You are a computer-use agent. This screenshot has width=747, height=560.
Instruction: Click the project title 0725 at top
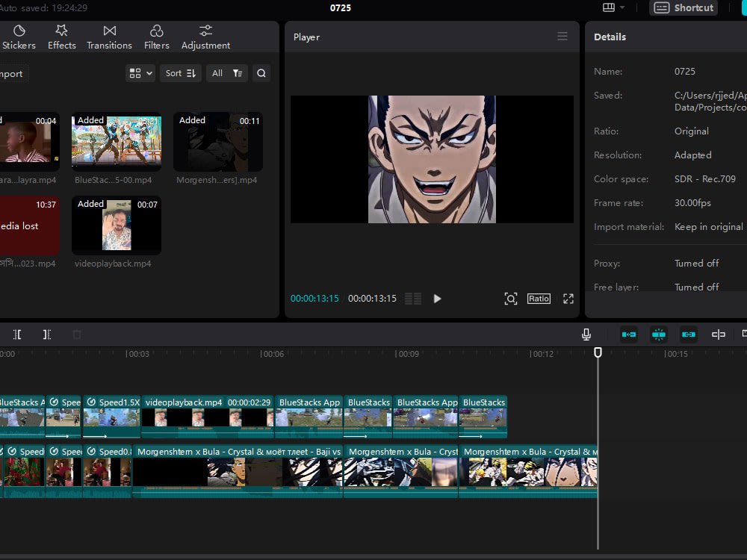coord(340,7)
